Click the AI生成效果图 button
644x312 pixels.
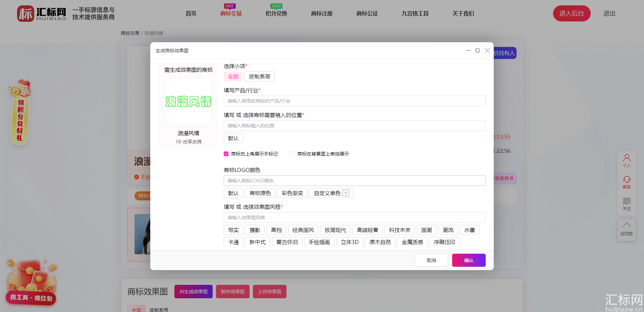[193, 292]
